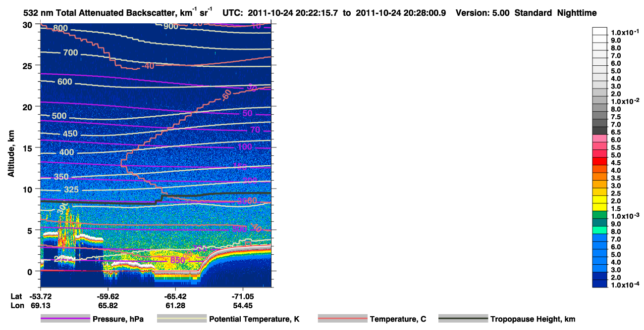The height and width of the screenshot is (330, 644).
Task: Click the 325 potential temperature contour label
Action: (x=71, y=190)
